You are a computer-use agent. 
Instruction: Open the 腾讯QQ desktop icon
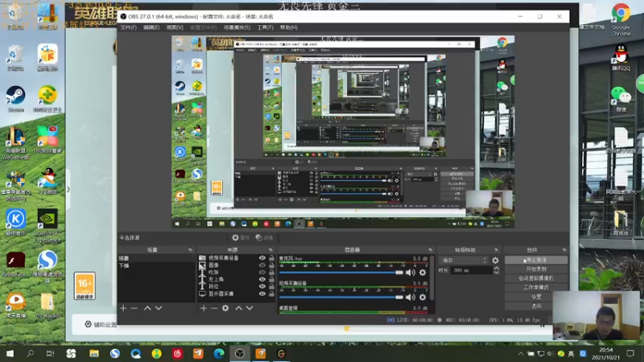click(x=621, y=57)
